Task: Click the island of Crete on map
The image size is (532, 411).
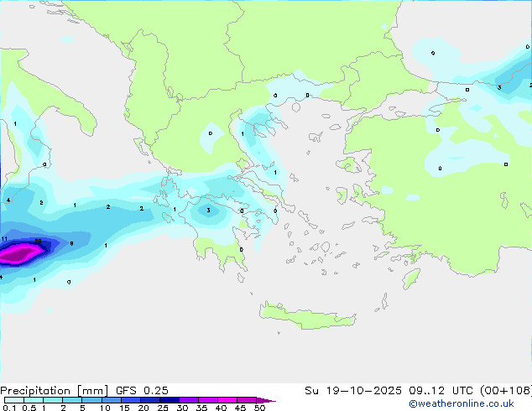Action: (x=307, y=316)
